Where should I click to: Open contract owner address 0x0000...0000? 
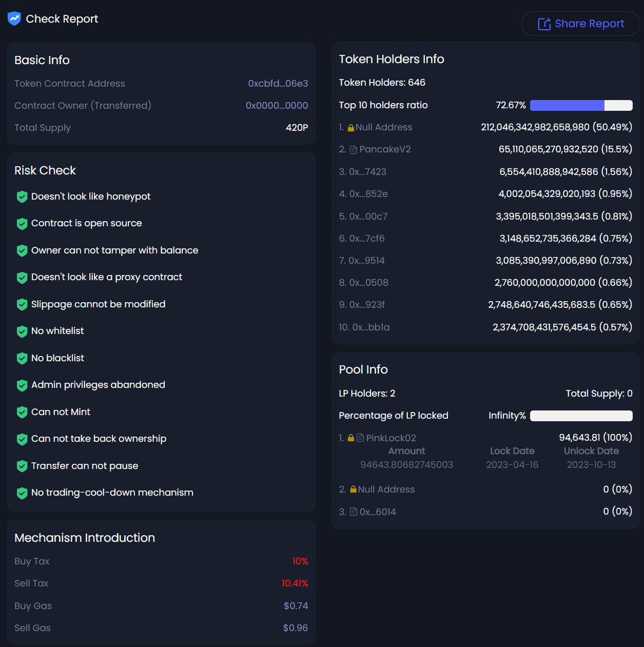coord(277,106)
